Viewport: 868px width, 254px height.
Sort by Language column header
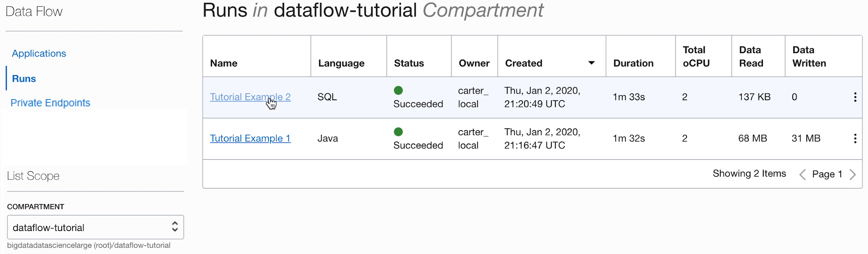pyautogui.click(x=341, y=63)
